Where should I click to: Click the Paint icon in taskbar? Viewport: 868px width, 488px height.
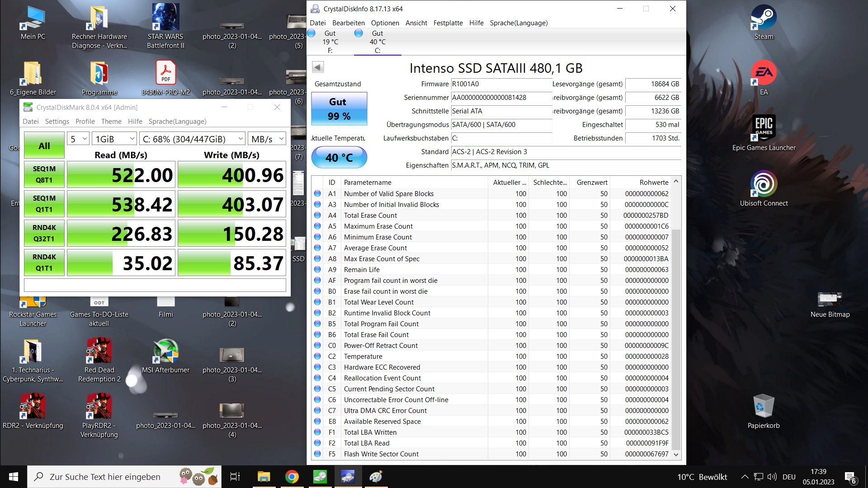pyautogui.click(x=376, y=477)
